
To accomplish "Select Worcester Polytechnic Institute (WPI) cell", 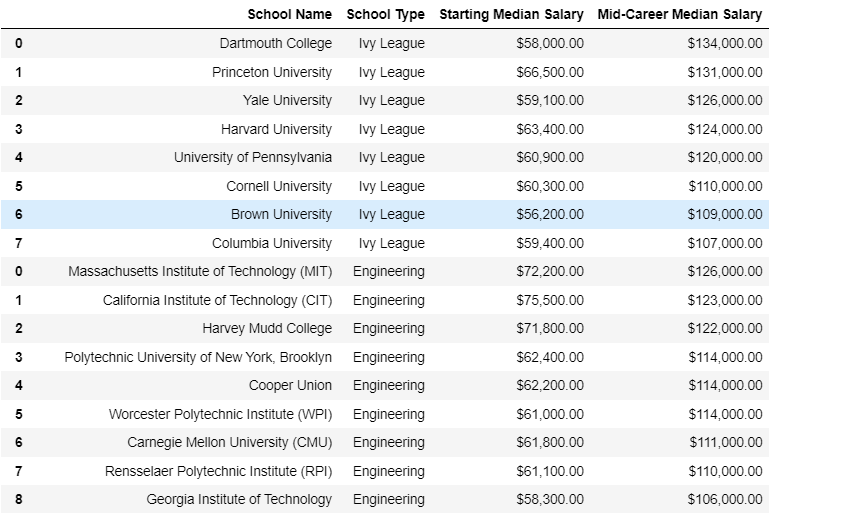I will (x=221, y=414).
